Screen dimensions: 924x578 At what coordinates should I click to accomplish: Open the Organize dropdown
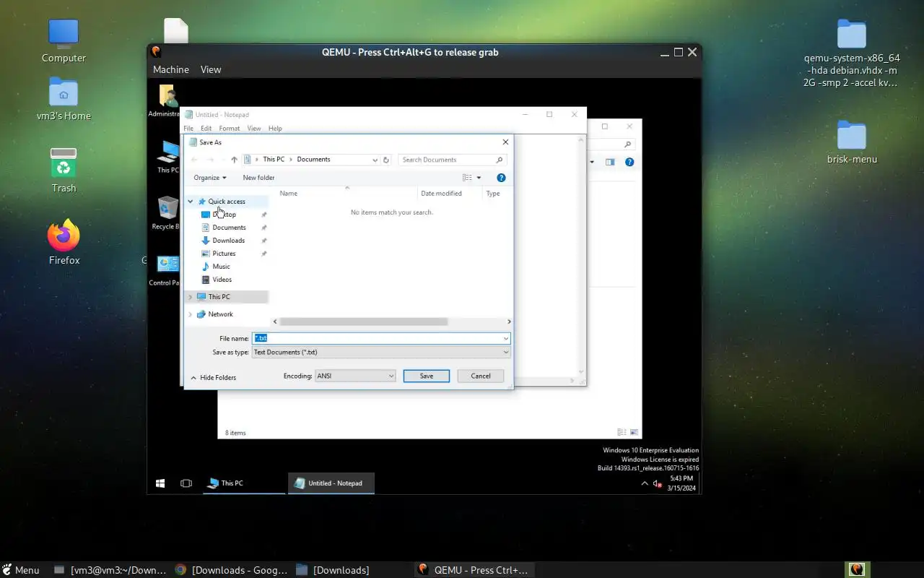(x=210, y=178)
